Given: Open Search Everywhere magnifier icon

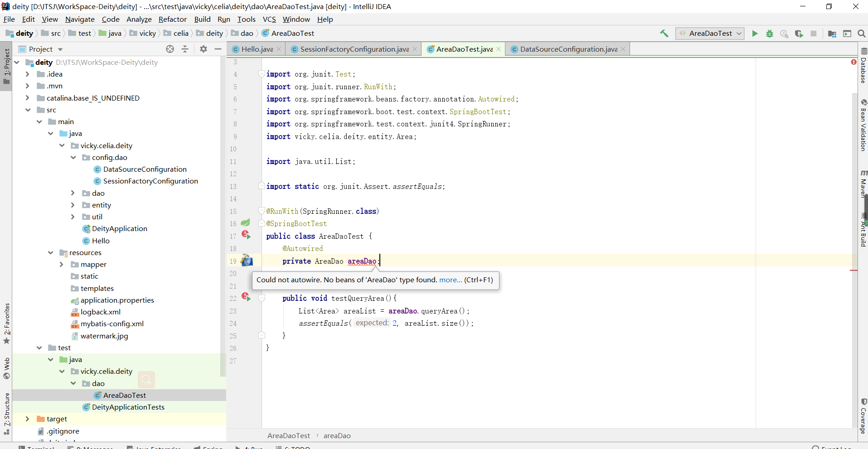Looking at the screenshot, I should 862,34.
